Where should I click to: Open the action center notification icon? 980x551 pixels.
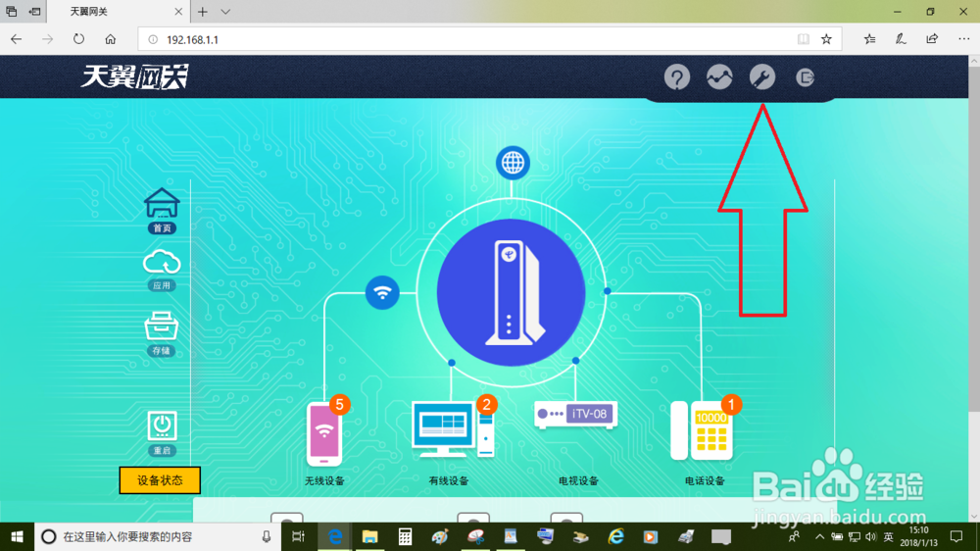[956, 536]
